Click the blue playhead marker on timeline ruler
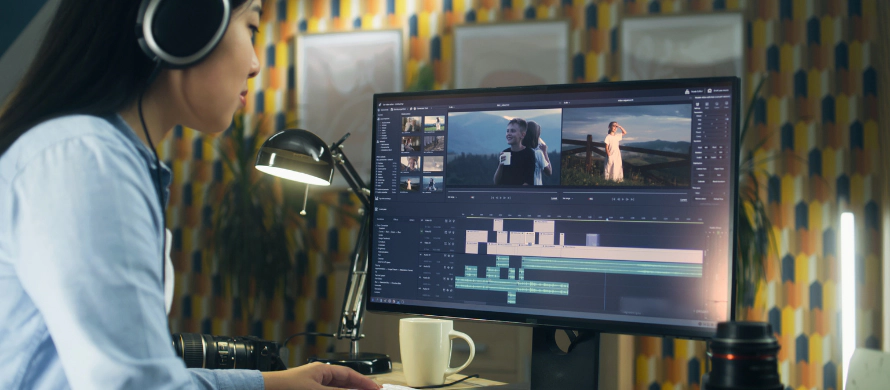890x390 pixels. point(607,219)
